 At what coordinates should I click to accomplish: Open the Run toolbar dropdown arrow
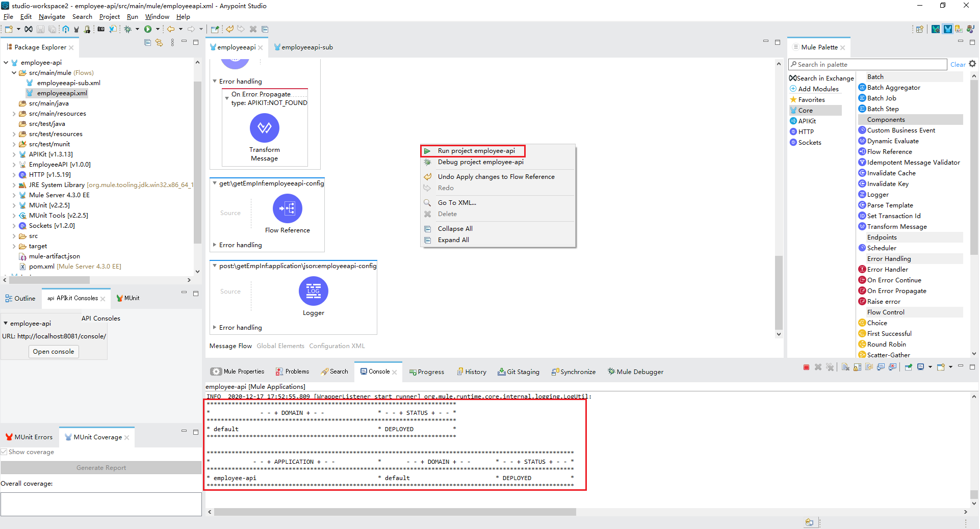click(158, 29)
